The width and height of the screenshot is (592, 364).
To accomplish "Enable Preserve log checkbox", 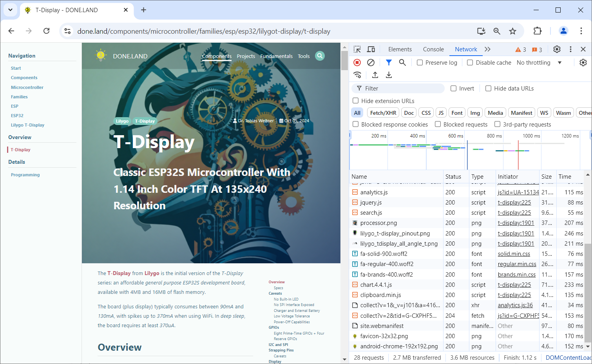I will [420, 63].
